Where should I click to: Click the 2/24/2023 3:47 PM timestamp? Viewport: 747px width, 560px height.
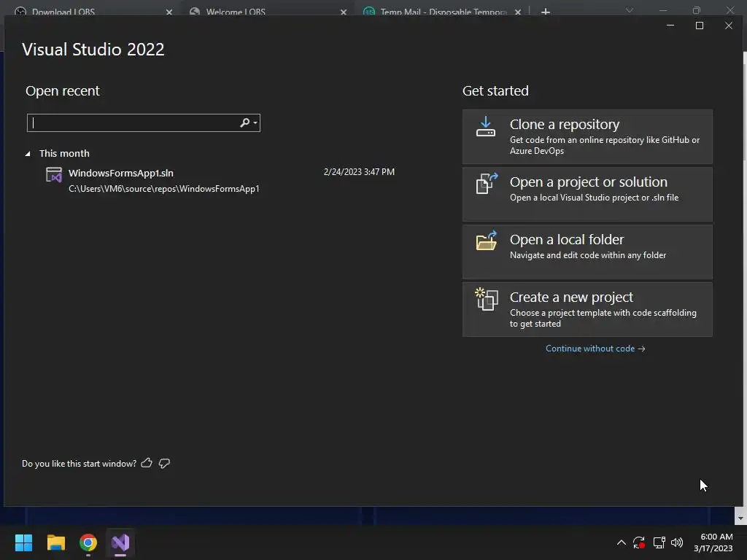(x=359, y=172)
